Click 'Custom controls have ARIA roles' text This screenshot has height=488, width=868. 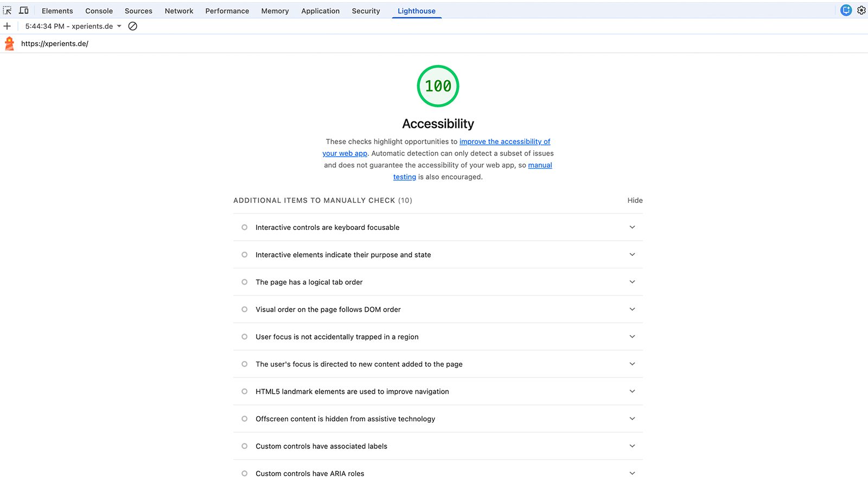click(310, 474)
